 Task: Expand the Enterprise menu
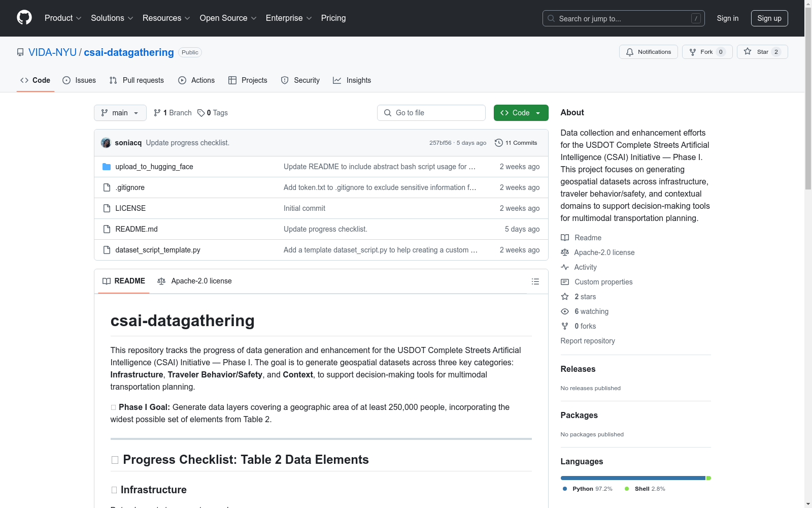click(289, 18)
